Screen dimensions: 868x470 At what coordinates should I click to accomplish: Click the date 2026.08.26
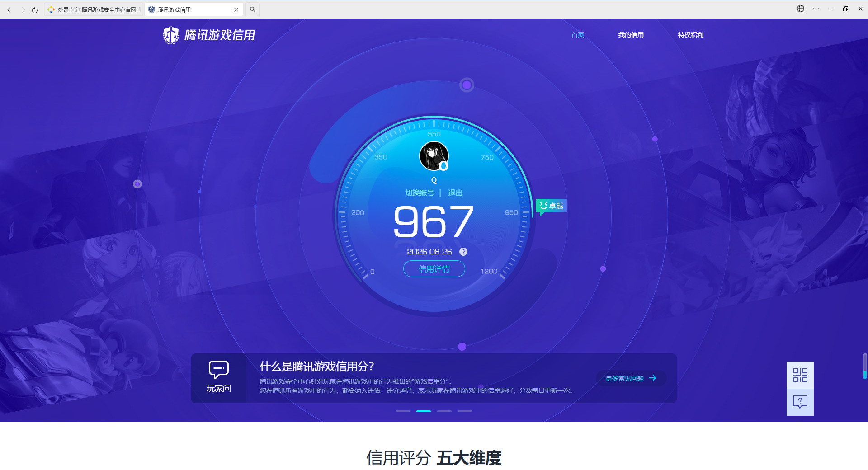point(429,252)
